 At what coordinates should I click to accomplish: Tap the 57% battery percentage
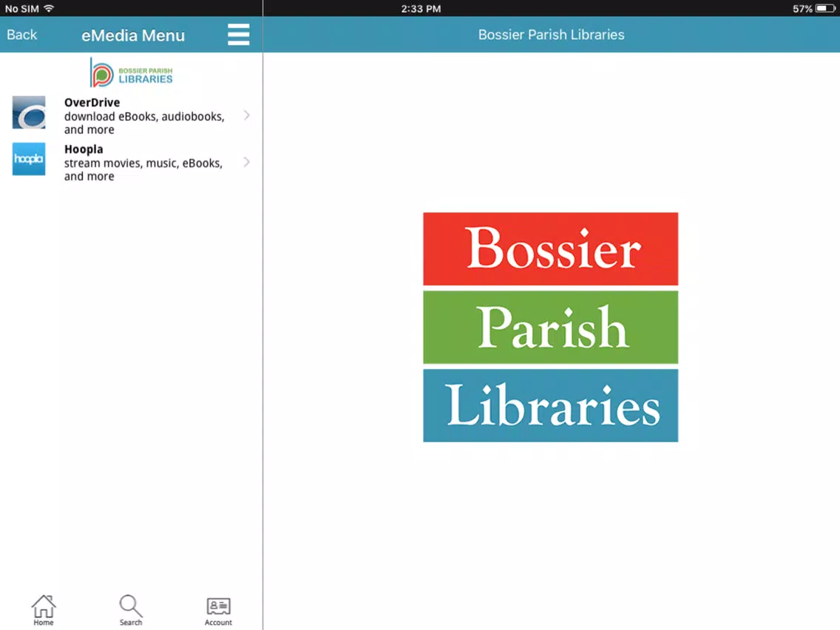click(802, 9)
